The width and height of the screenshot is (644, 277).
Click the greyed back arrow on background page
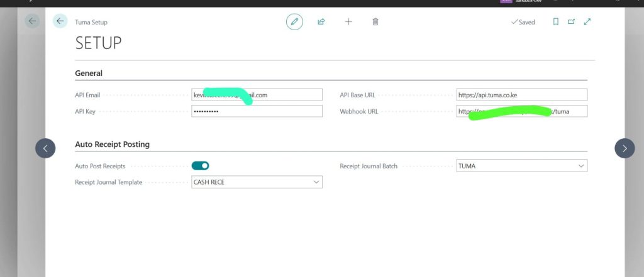pos(32,21)
